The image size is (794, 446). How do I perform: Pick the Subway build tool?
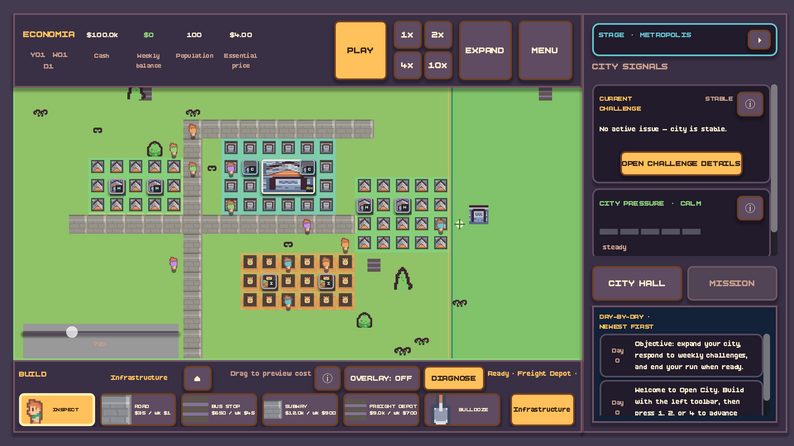click(300, 409)
